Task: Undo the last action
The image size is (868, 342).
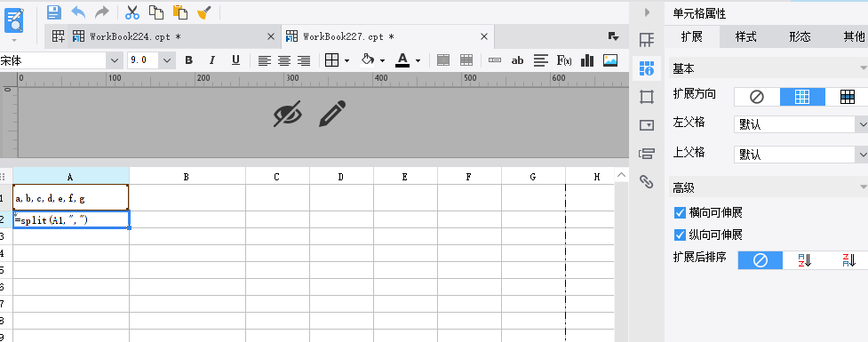Action: point(78,12)
